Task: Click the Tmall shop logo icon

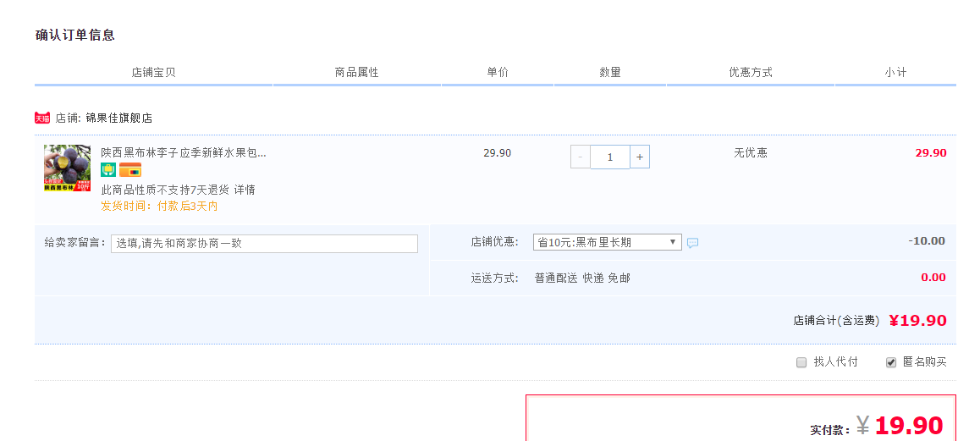Action: [41, 118]
